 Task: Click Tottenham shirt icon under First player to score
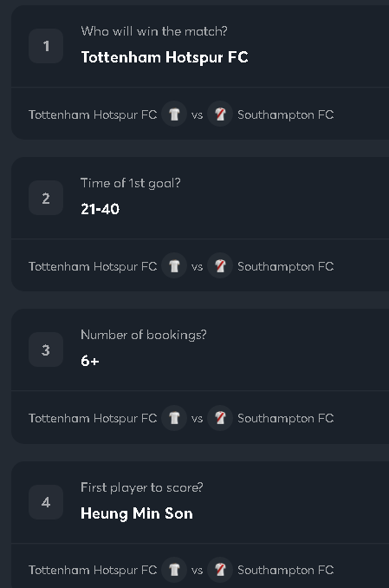pos(174,570)
